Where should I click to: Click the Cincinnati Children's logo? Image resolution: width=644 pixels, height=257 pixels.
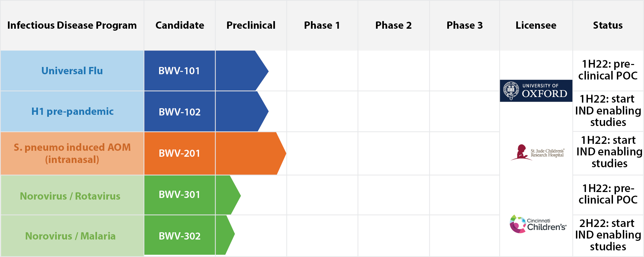point(538,224)
